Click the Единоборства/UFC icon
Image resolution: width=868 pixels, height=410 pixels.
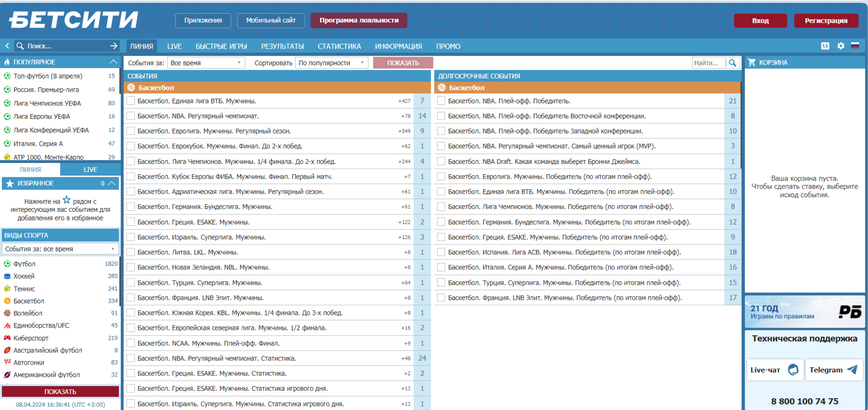coord(7,325)
